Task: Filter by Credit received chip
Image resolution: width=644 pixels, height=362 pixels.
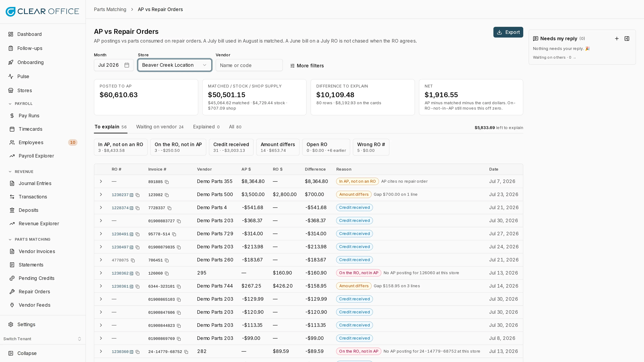Action: tap(231, 147)
